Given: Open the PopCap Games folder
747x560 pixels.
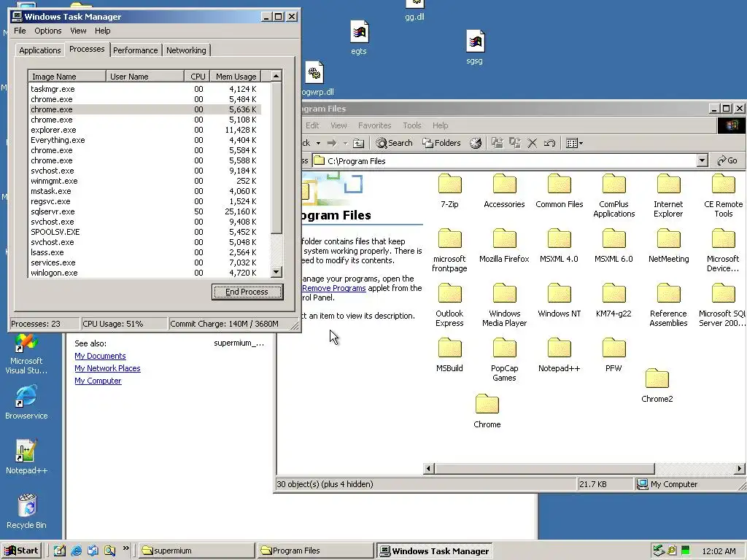Looking at the screenshot, I should click(504, 360).
